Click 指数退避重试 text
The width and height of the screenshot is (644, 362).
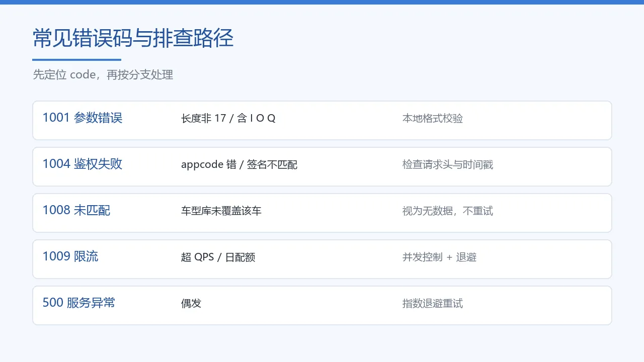[433, 304]
